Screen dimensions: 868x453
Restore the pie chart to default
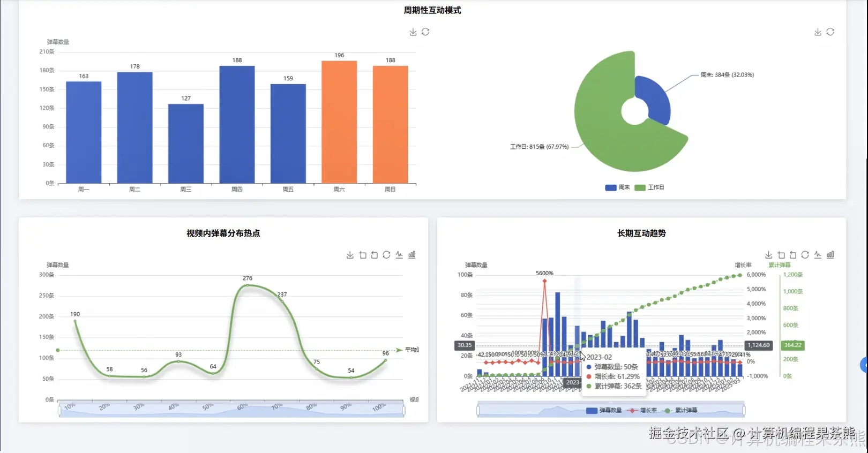point(830,32)
